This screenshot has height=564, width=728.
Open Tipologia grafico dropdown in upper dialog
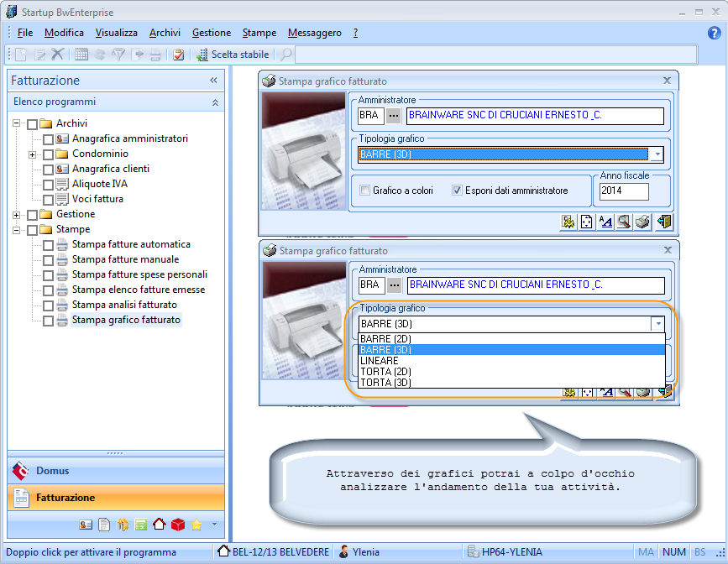(657, 154)
